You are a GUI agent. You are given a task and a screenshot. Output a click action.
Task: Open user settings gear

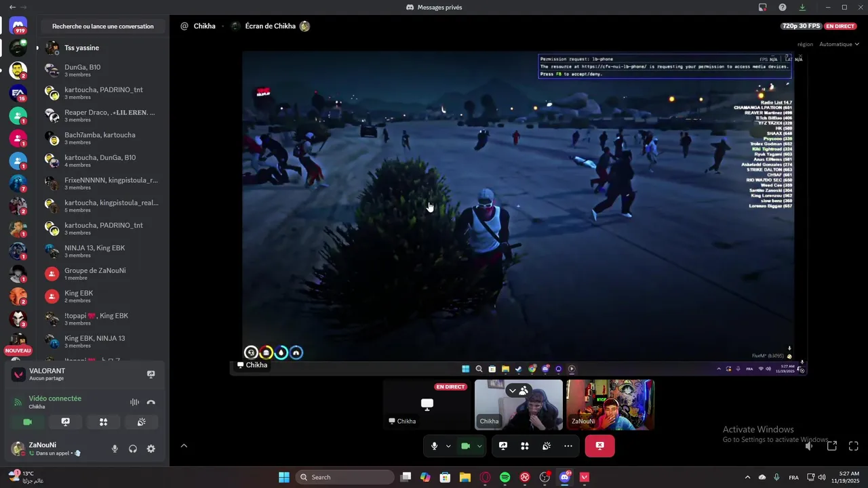[x=151, y=449]
